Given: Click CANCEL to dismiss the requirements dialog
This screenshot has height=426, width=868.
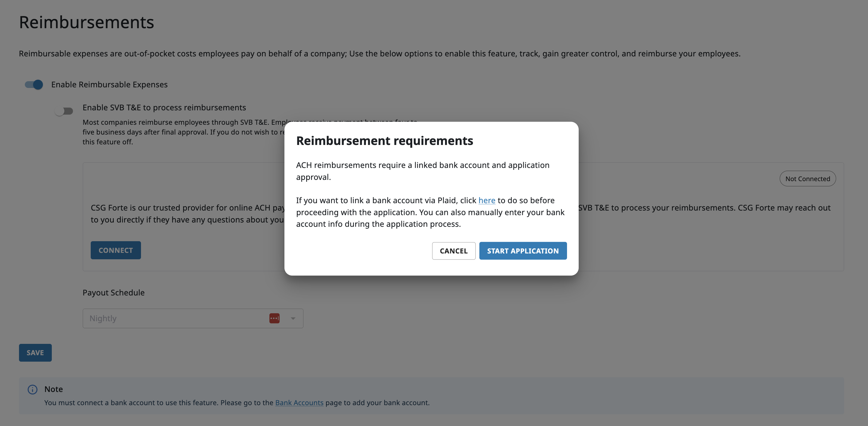Looking at the screenshot, I should [x=454, y=251].
